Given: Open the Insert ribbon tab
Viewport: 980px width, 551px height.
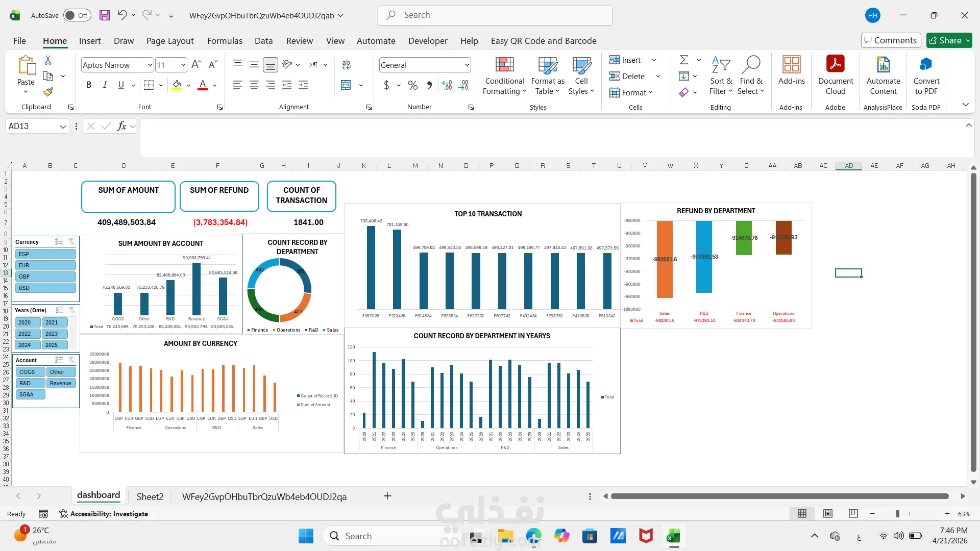Looking at the screenshot, I should 90,41.
